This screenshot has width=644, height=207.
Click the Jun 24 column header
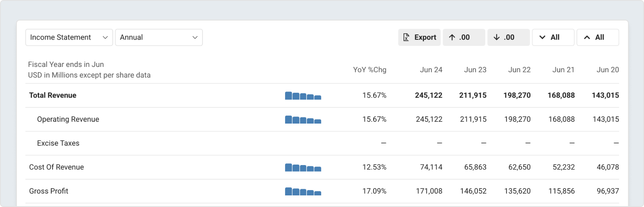431,70
